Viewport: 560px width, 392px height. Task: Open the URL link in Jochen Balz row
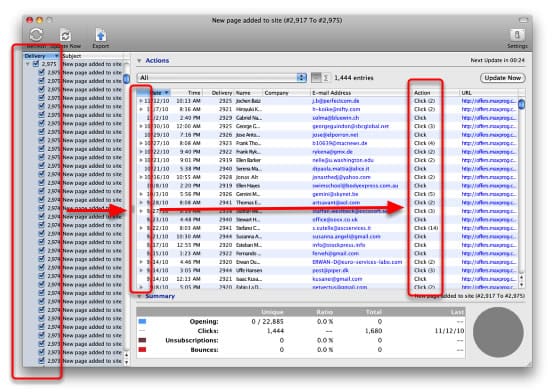click(488, 101)
